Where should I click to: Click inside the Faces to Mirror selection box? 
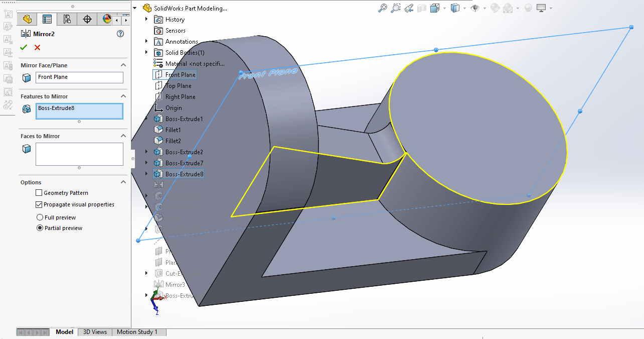pyautogui.click(x=79, y=154)
